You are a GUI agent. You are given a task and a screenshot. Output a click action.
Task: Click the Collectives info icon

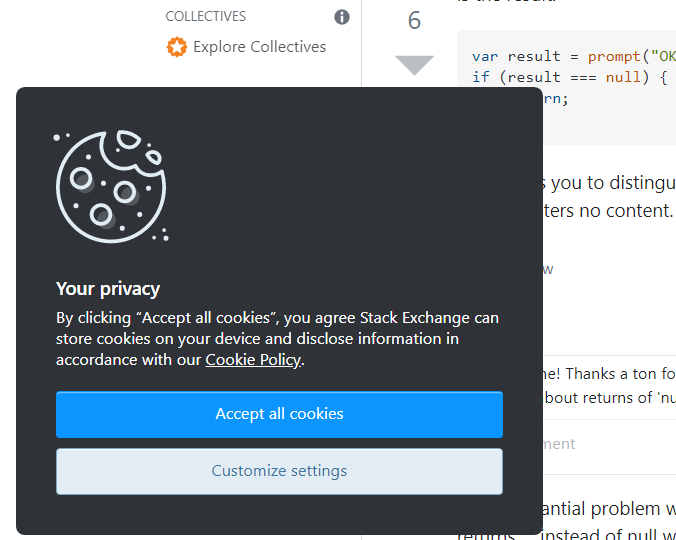click(342, 17)
